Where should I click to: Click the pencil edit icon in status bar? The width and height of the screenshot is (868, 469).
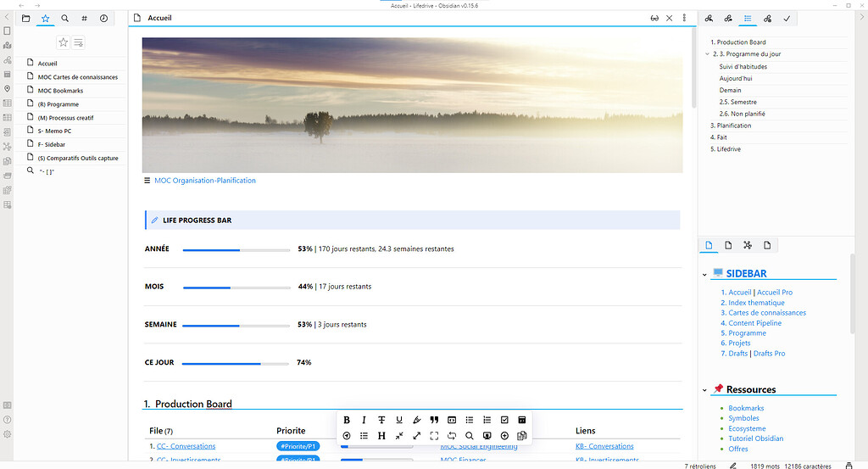tap(733, 466)
